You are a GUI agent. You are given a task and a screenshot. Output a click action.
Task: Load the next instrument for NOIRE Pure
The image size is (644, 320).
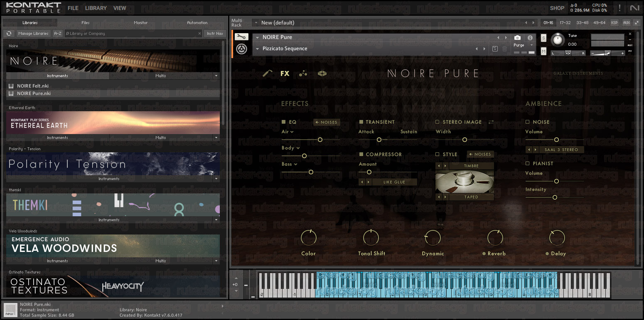coord(506,37)
